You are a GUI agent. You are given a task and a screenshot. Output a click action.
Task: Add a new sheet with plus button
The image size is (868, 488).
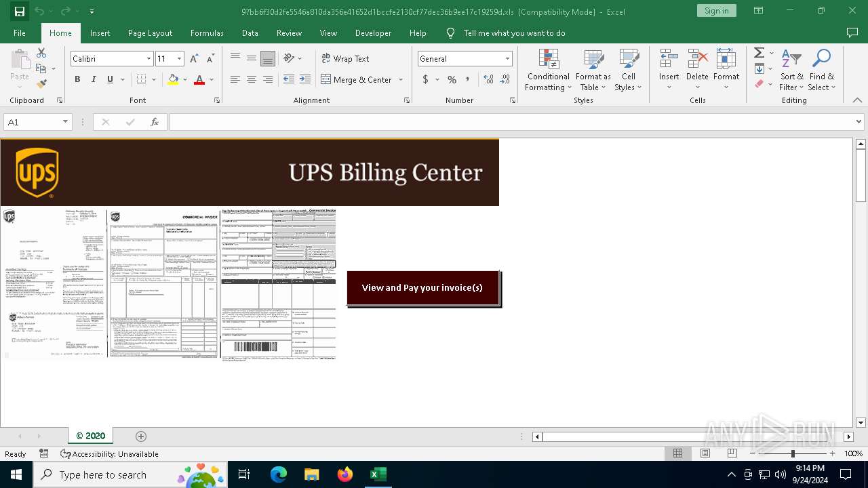[x=141, y=436]
